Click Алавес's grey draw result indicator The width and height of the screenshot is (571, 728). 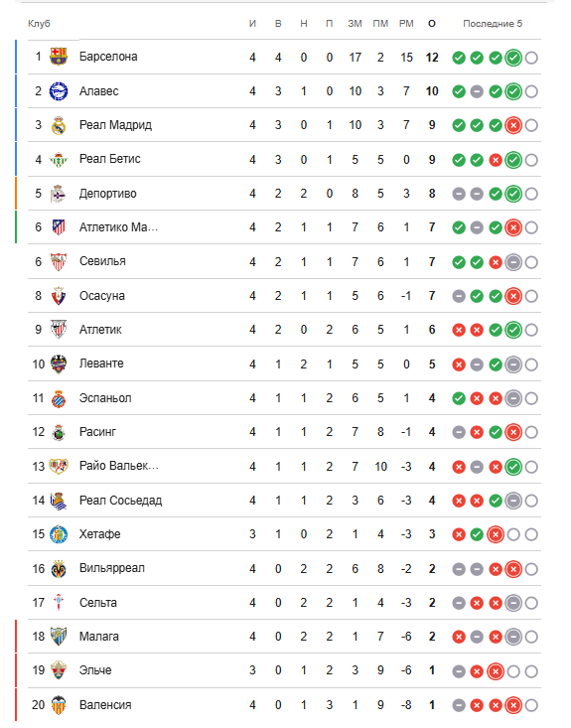[x=477, y=92]
